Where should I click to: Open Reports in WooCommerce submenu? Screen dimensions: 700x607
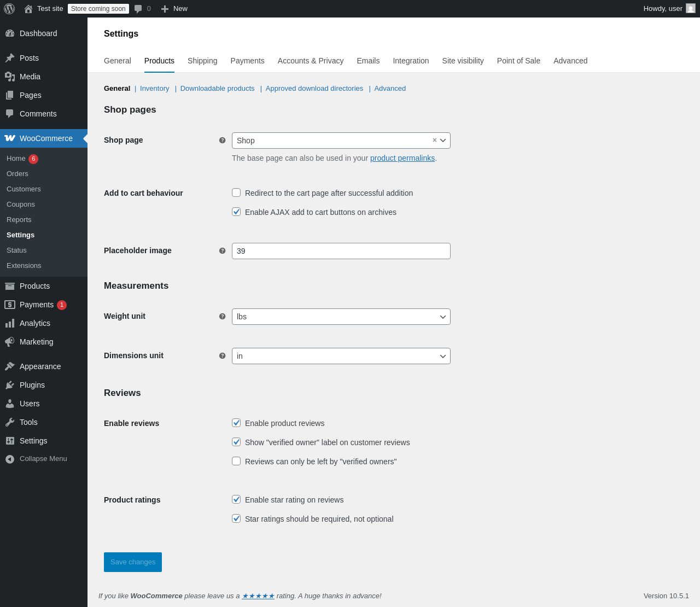pos(19,220)
